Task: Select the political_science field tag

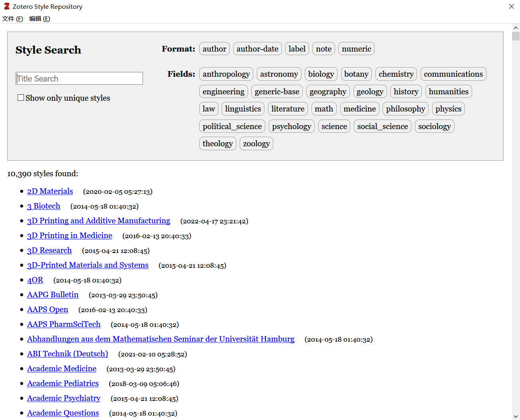Action: coord(232,126)
